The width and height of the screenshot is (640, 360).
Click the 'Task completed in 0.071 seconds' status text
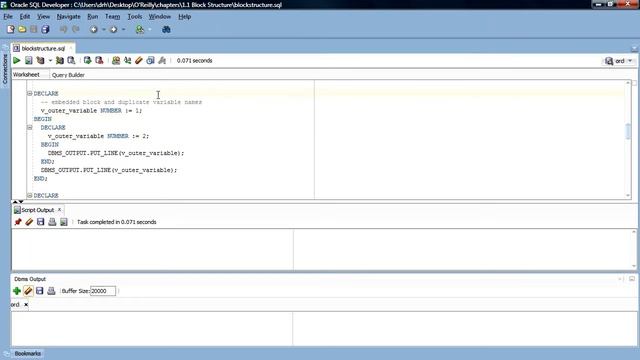[x=117, y=222]
